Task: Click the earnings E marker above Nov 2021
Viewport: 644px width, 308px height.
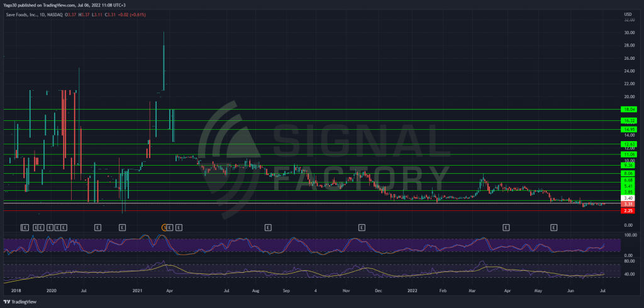Action: (x=362, y=227)
